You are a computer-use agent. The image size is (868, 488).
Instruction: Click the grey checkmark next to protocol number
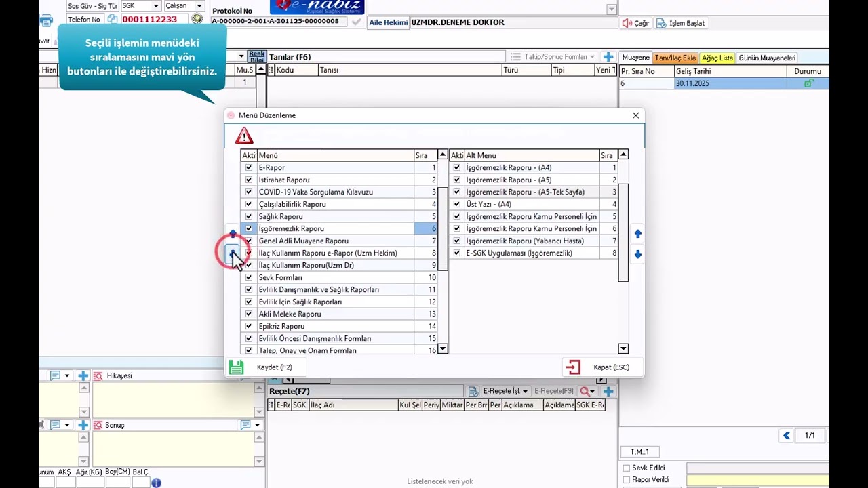pos(357,21)
